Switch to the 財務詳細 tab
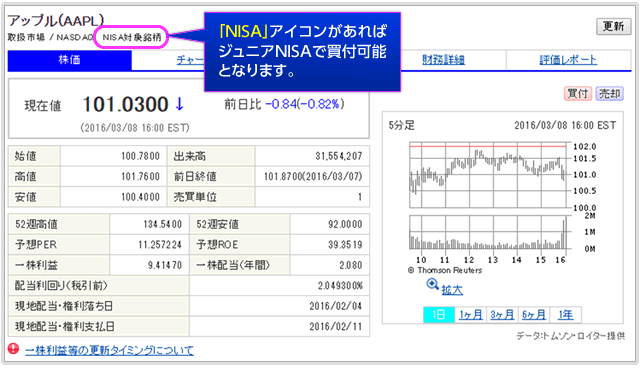The height and width of the screenshot is (368, 640). pos(444,60)
